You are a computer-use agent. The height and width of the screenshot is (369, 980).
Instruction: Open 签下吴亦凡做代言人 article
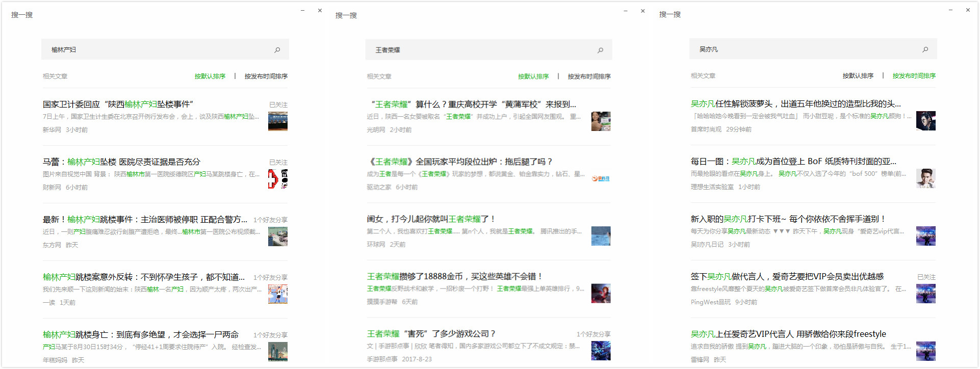[787, 277]
